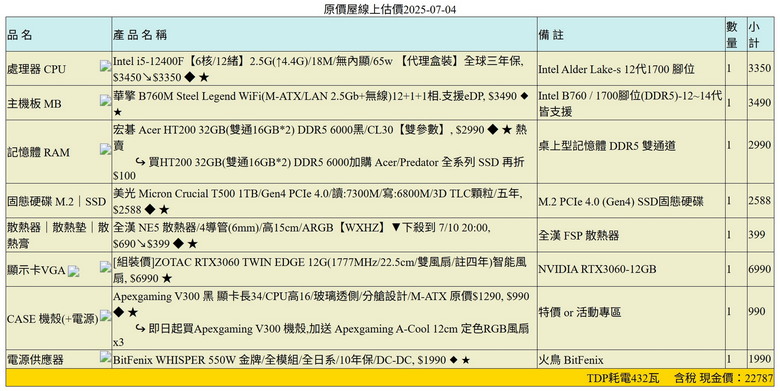Click the quantity 1 in the VGA row
Image resolution: width=780 pixels, height=391 pixels.
[x=729, y=269]
